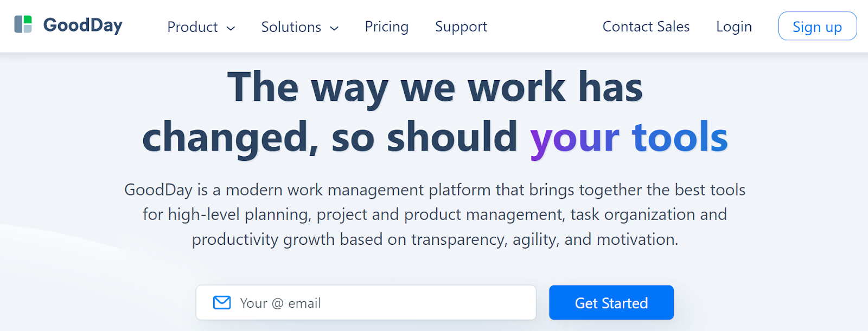The image size is (868, 331).
Task: Click the GoodDay logo icon
Action: 23,24
